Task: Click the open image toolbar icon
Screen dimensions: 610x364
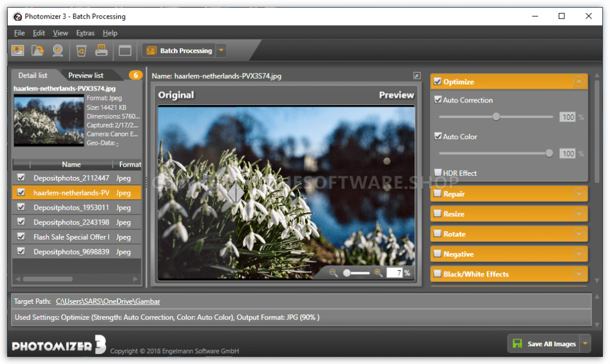Action: pos(18,51)
